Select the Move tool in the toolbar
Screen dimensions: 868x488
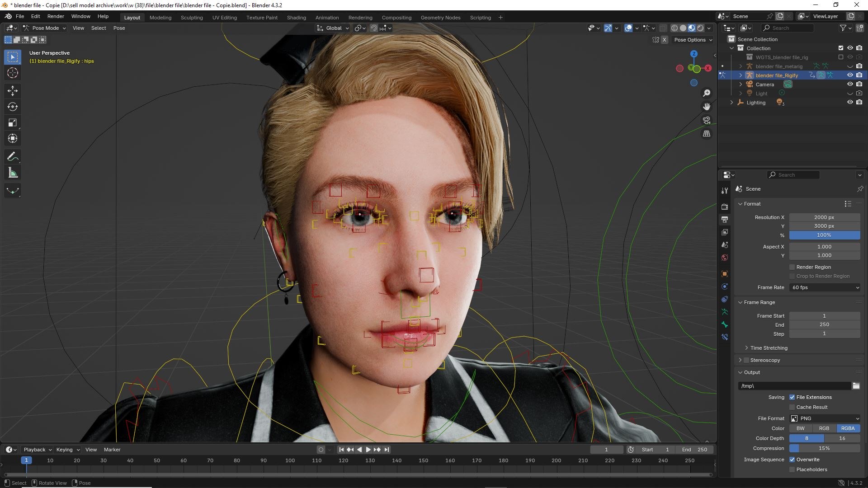pyautogui.click(x=13, y=91)
